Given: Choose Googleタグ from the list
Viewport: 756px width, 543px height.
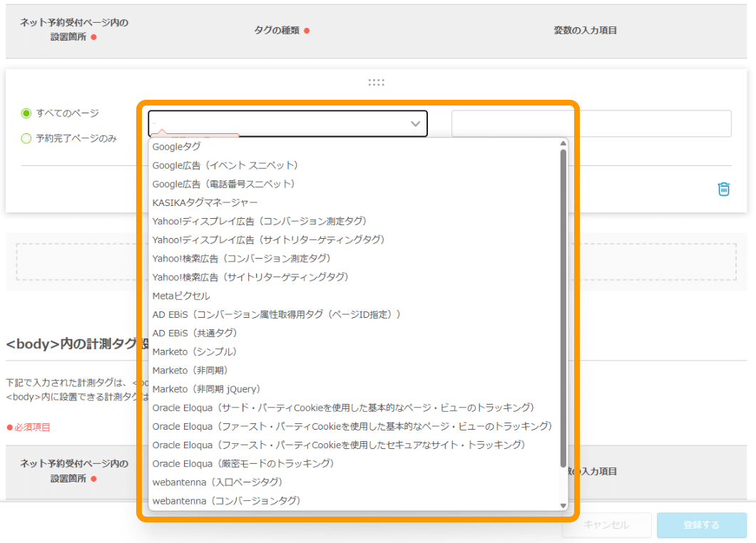Looking at the screenshot, I should (355, 147).
